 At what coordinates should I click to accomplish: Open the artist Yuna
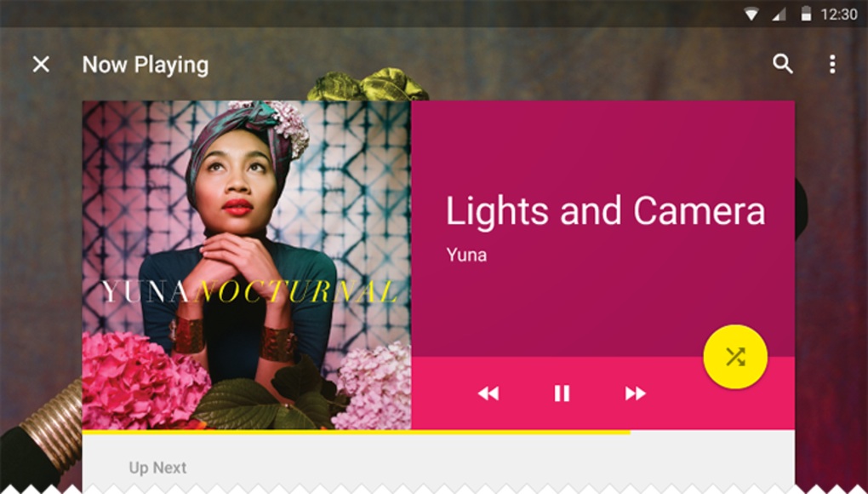pos(466,255)
